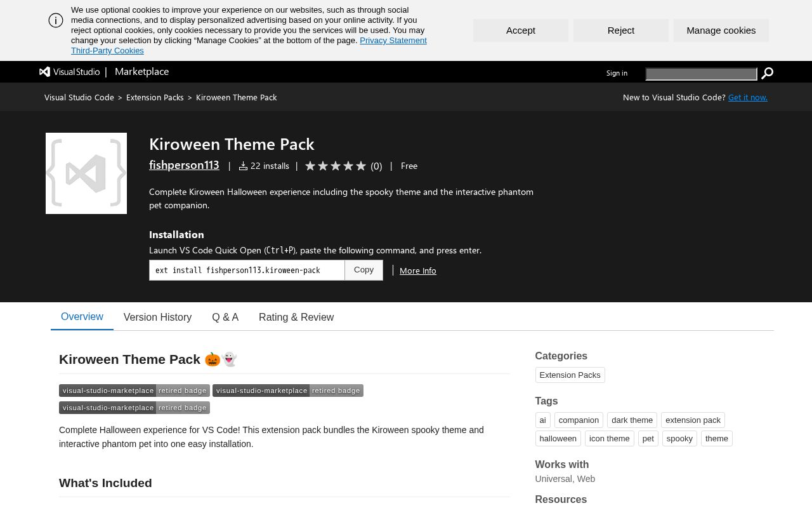Image resolution: width=812 pixels, height=508 pixels.
Task: Open Manage cookies options
Action: [x=721, y=30]
